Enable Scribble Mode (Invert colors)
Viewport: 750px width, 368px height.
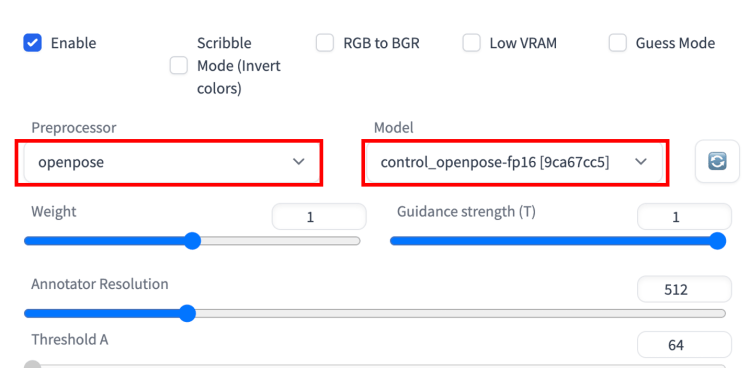[179, 66]
